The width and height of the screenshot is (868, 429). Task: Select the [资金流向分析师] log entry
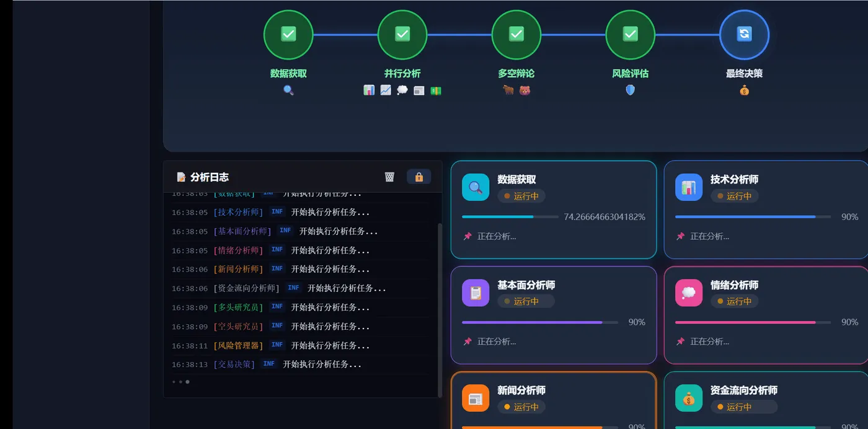(300, 288)
